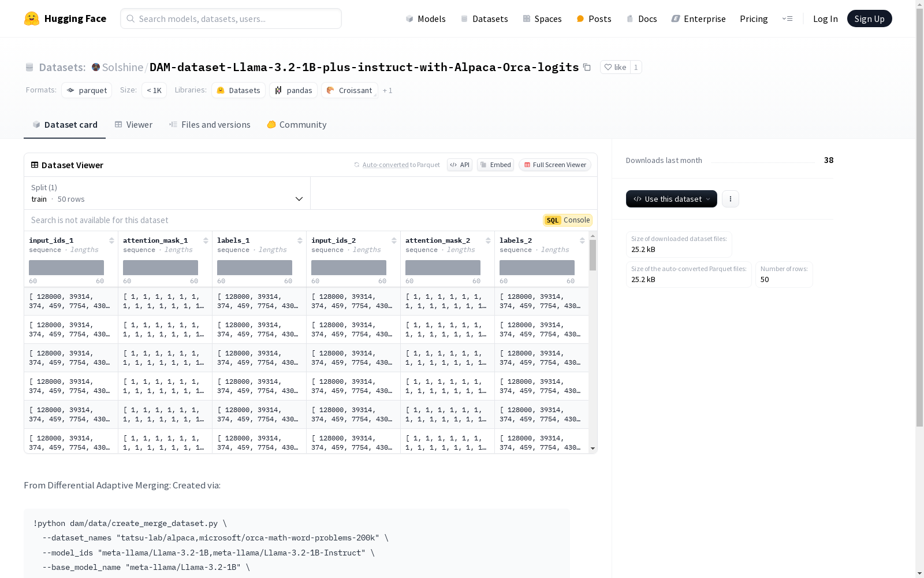The image size is (924, 578).
Task: Click the pandas library tag
Action: (x=293, y=90)
